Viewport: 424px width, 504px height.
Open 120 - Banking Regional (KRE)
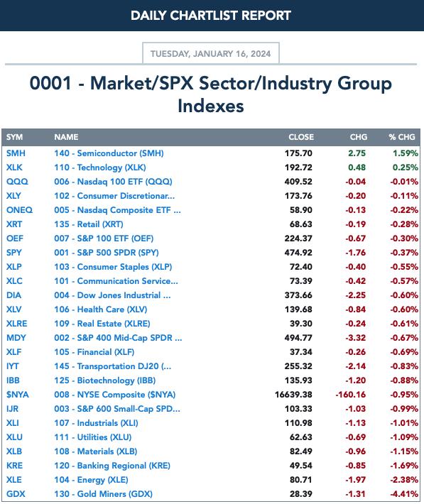coord(112,466)
